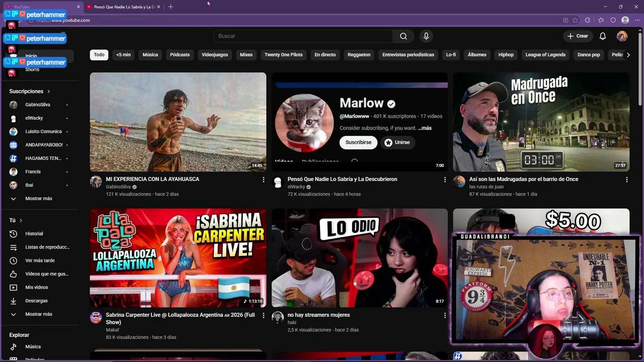The image size is (644, 362).
Task: Open Vídeos que me gustan thumbs-up
Action: point(14,274)
